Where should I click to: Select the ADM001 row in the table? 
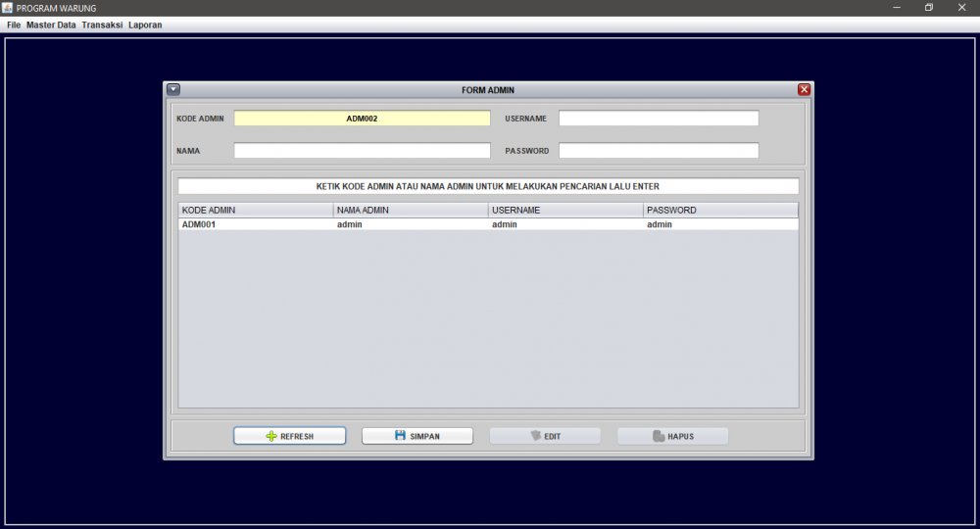pos(255,224)
